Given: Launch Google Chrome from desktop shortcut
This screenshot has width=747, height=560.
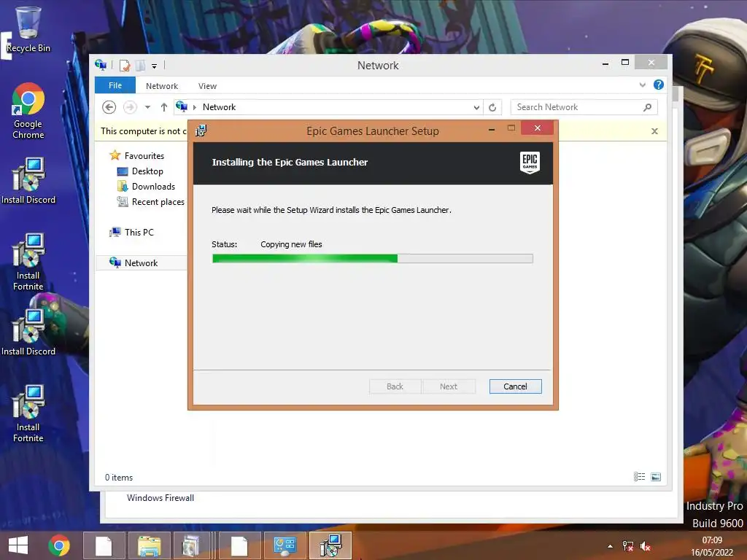Looking at the screenshot, I should [28, 111].
